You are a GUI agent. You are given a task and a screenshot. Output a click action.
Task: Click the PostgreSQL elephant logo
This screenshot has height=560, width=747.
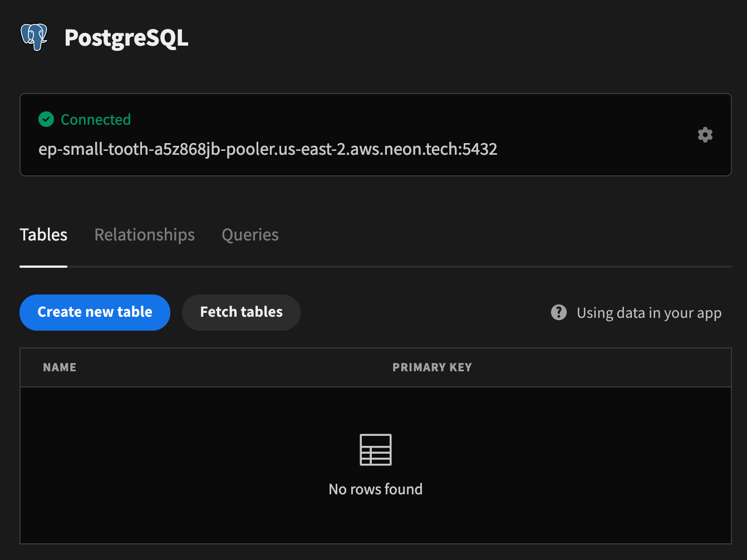click(34, 37)
